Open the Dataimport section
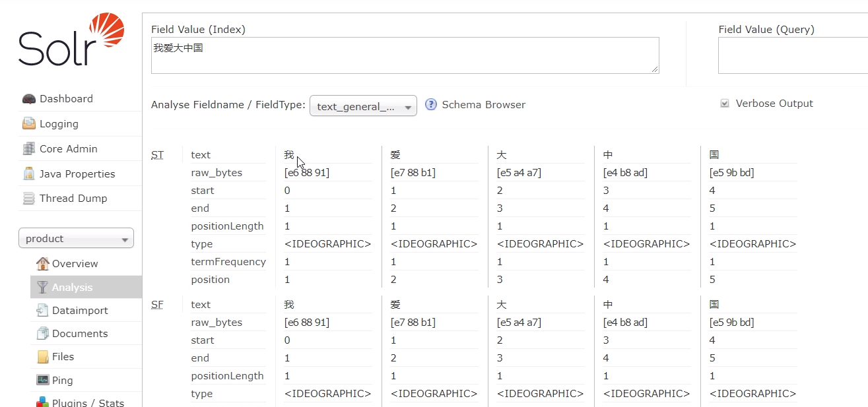The width and height of the screenshot is (868, 407). [80, 311]
